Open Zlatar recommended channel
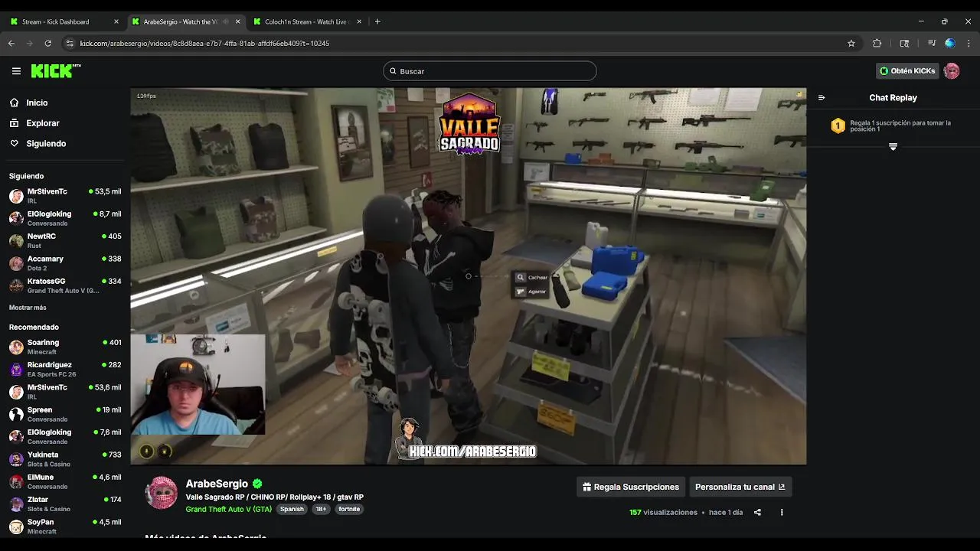The width and height of the screenshot is (980, 551). tap(65, 504)
